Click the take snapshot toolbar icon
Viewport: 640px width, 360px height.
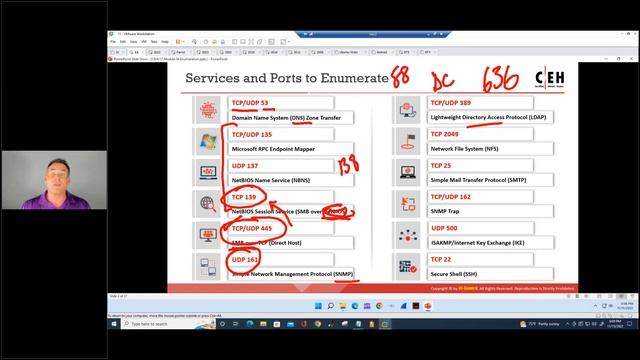coord(206,42)
